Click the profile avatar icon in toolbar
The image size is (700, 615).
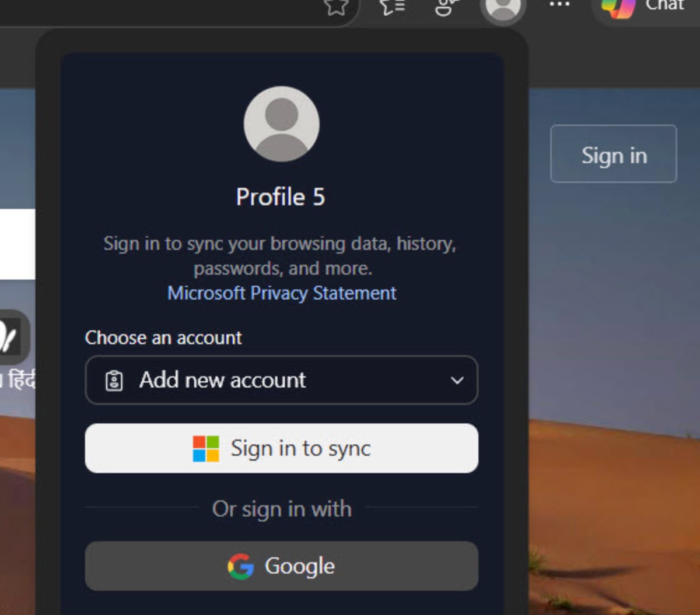(503, 7)
